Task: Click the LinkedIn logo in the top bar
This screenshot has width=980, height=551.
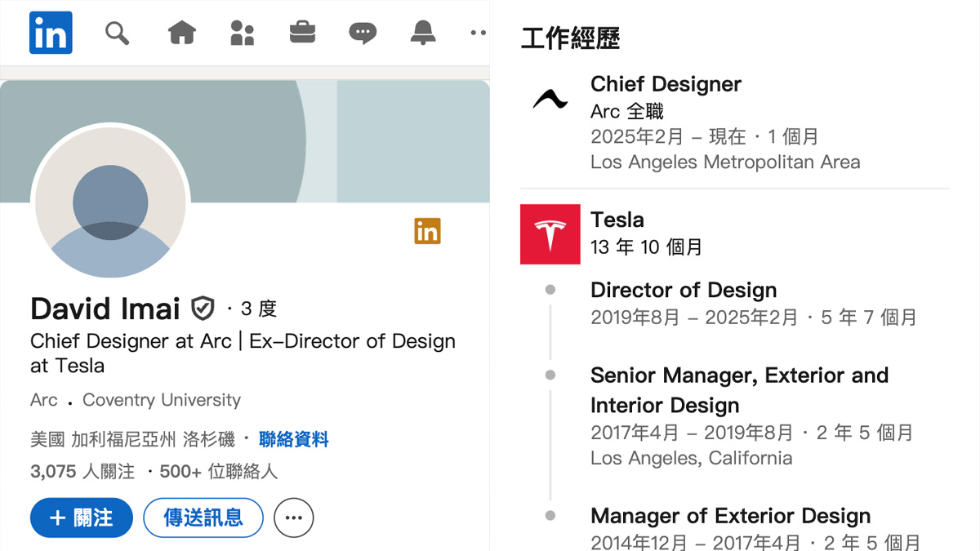Action: coord(51,33)
